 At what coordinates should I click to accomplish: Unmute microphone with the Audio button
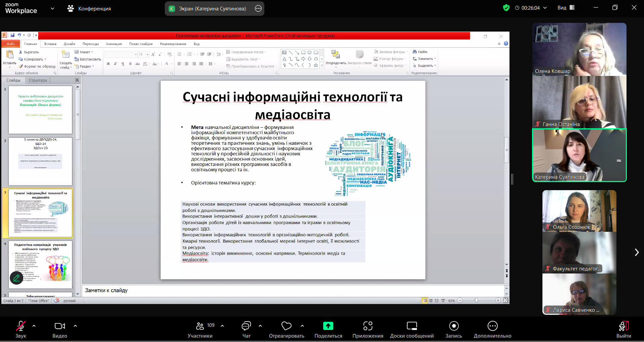tap(21, 330)
